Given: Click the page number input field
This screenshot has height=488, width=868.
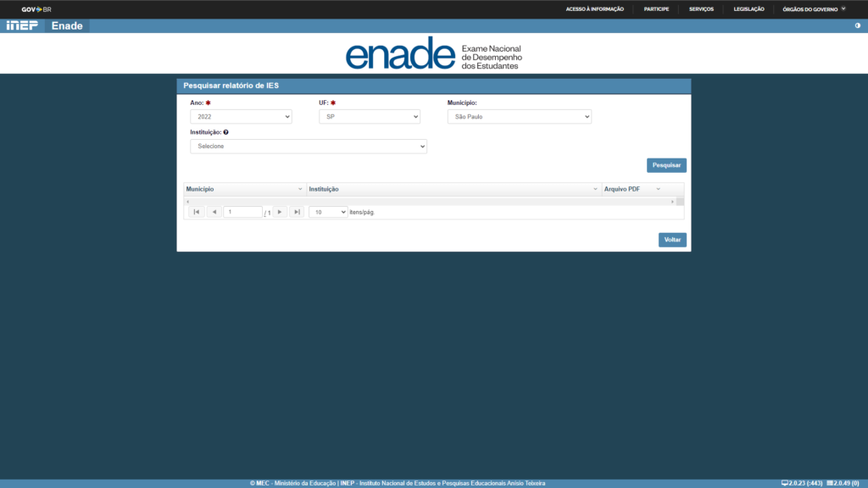Looking at the screenshot, I should click(x=242, y=212).
